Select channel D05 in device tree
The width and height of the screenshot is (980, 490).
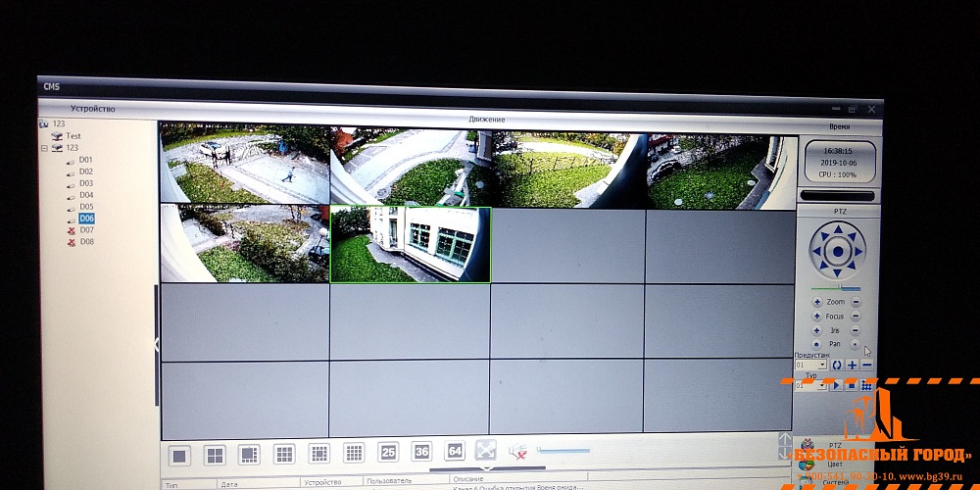86,206
